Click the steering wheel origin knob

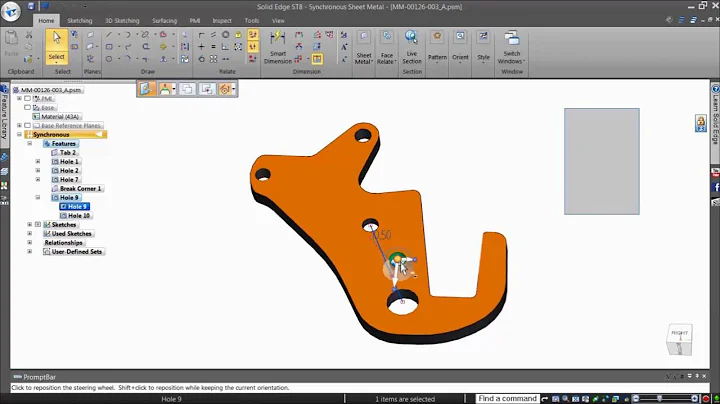coord(397,260)
